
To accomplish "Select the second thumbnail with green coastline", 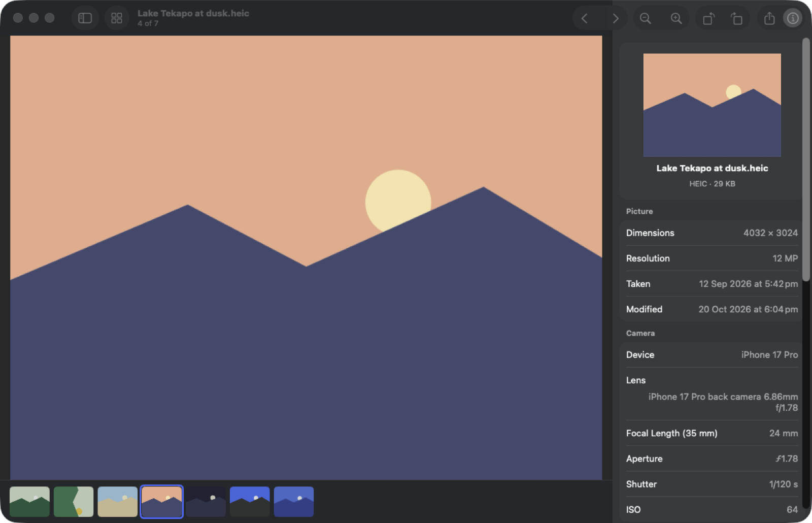I will pos(74,502).
